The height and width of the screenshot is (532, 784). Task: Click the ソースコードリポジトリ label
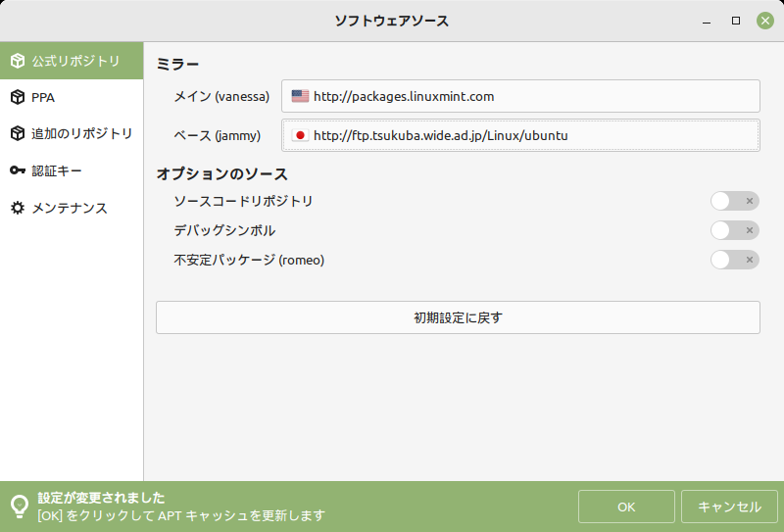pyautogui.click(x=243, y=201)
